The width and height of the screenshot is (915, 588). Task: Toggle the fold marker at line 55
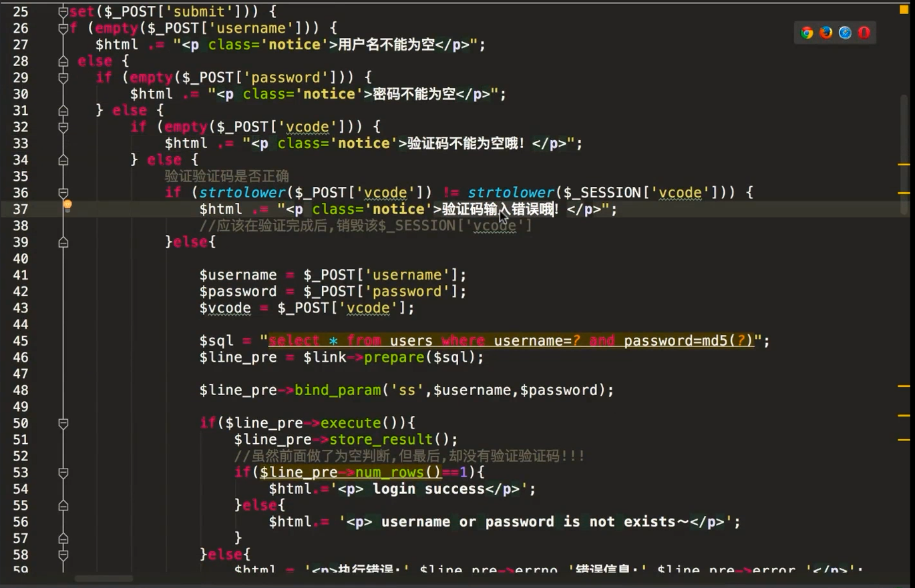coord(63,505)
